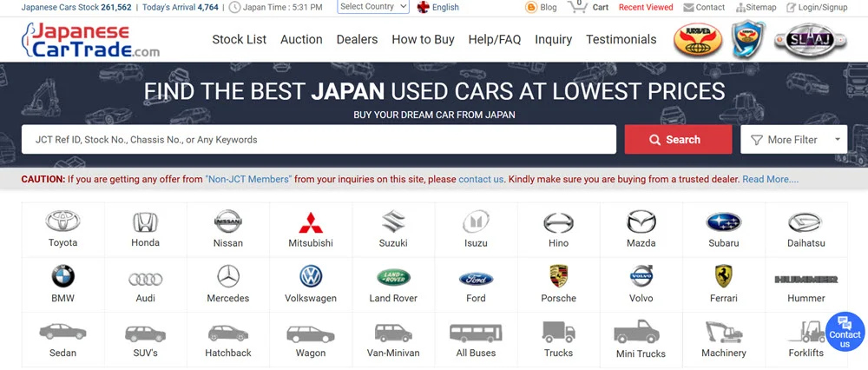Image resolution: width=868 pixels, height=370 pixels.
Task: Click the JUMVEA membership badge
Action: (x=698, y=39)
